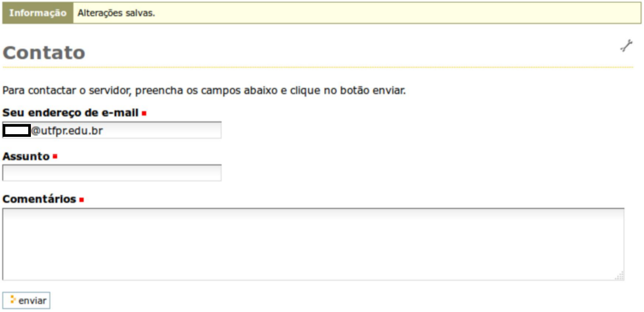The height and width of the screenshot is (312, 644).
Task: Click the wrench icon beside Contato heading
Action: click(x=626, y=46)
